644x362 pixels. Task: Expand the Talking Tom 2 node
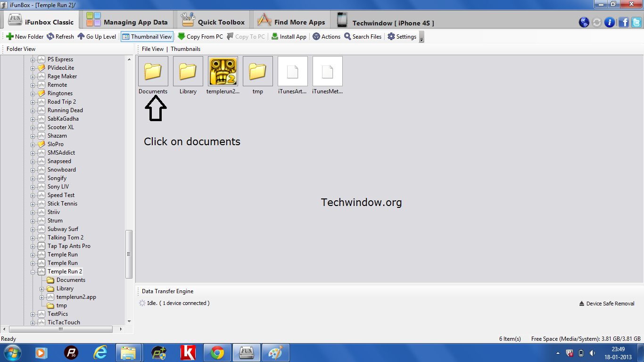pyautogui.click(x=33, y=238)
